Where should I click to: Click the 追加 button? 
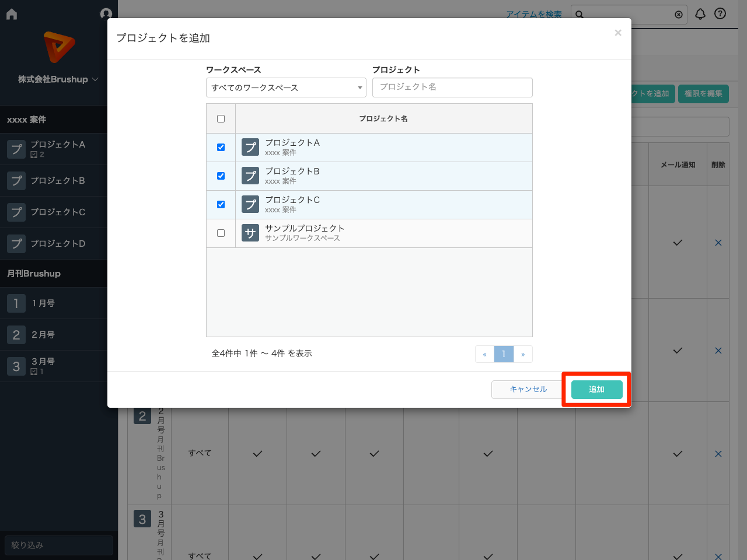coord(596,390)
